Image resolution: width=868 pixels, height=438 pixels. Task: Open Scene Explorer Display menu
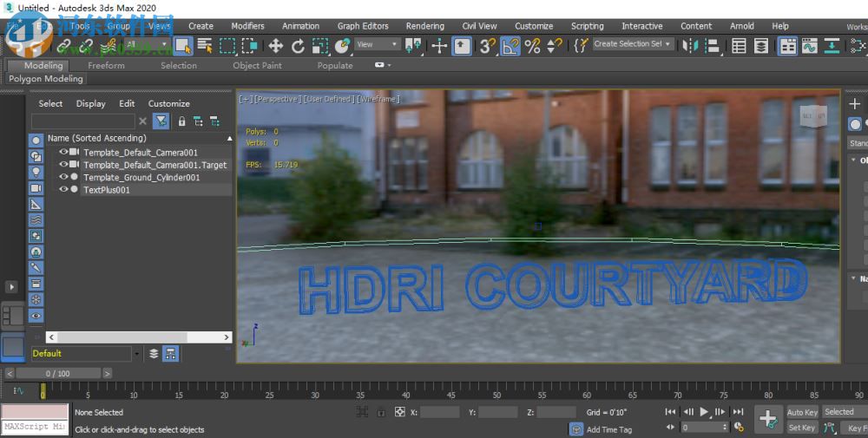[91, 103]
